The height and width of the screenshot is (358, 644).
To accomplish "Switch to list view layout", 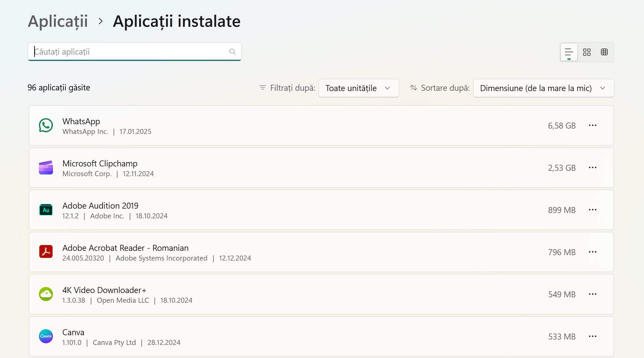I will coord(569,52).
